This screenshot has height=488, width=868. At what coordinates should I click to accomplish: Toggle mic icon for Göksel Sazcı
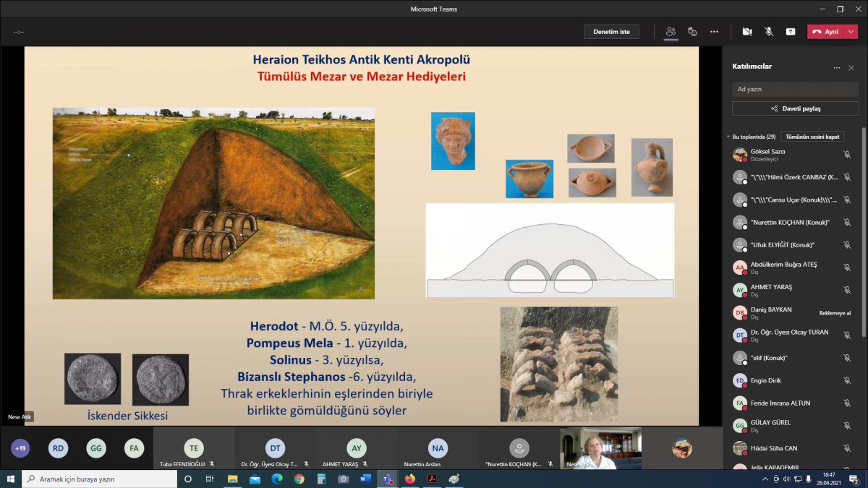847,155
